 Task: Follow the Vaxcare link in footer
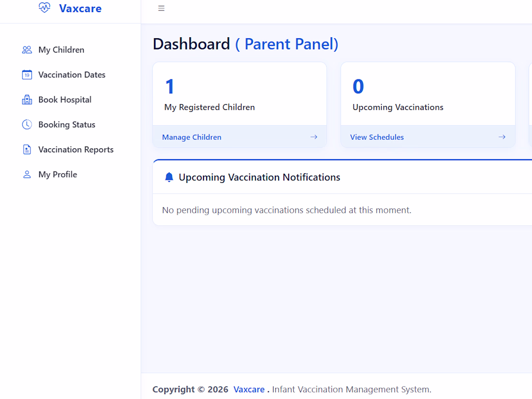(249, 389)
